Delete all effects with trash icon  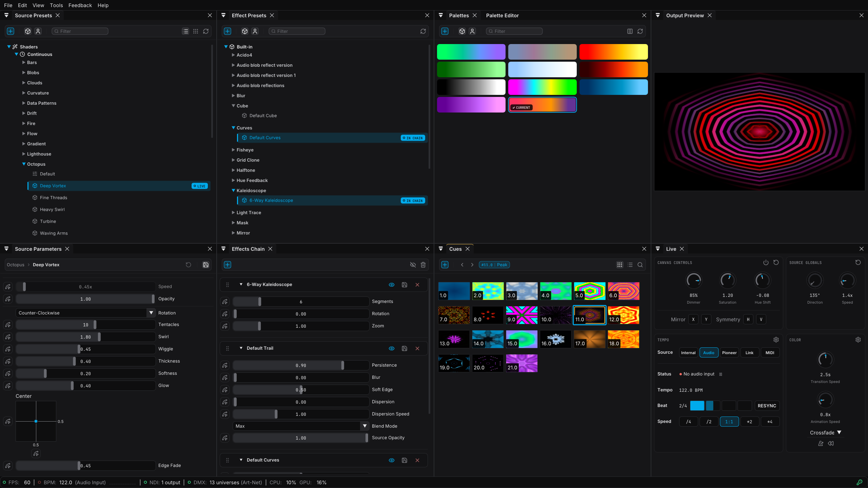[x=423, y=265]
